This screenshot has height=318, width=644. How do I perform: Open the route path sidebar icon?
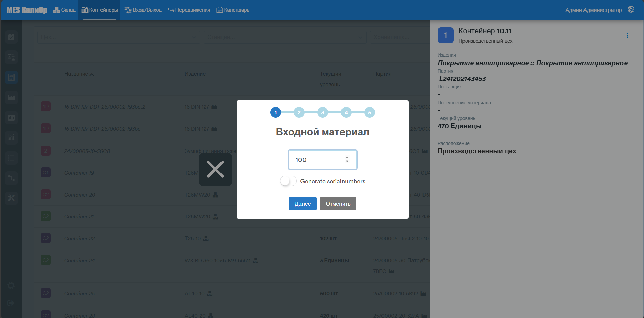point(11,178)
